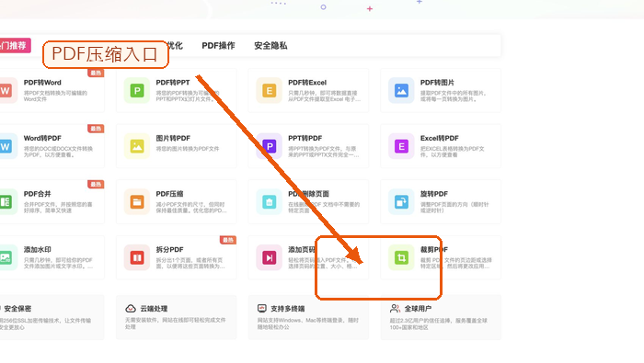Click the 最热 badge on Word转PDF
Viewport: 644px width, 363px height.
pos(96,129)
